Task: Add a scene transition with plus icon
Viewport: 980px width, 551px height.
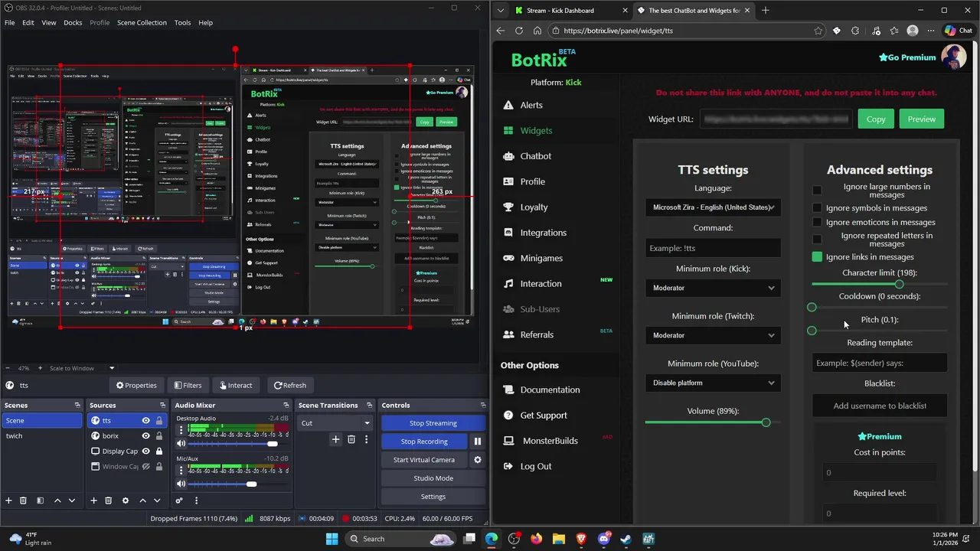Action: coord(335,439)
